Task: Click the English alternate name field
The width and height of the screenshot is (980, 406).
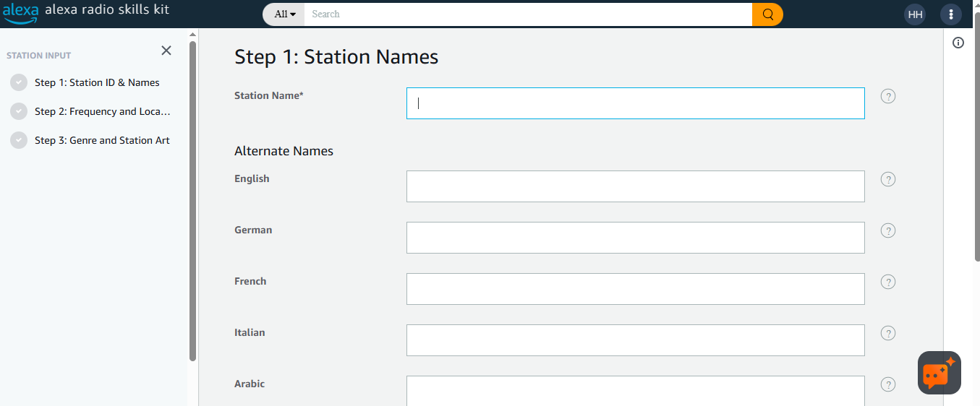Action: pos(635,186)
